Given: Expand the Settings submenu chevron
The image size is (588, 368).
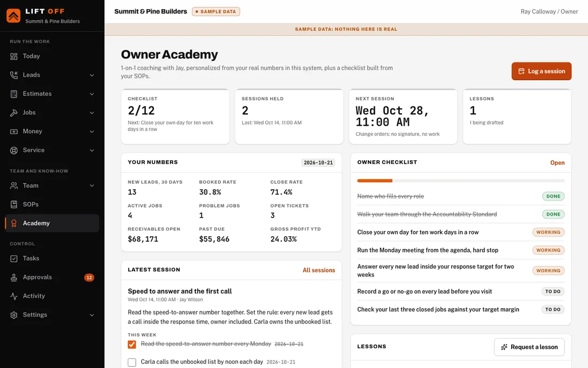Looking at the screenshot, I should tap(92, 315).
